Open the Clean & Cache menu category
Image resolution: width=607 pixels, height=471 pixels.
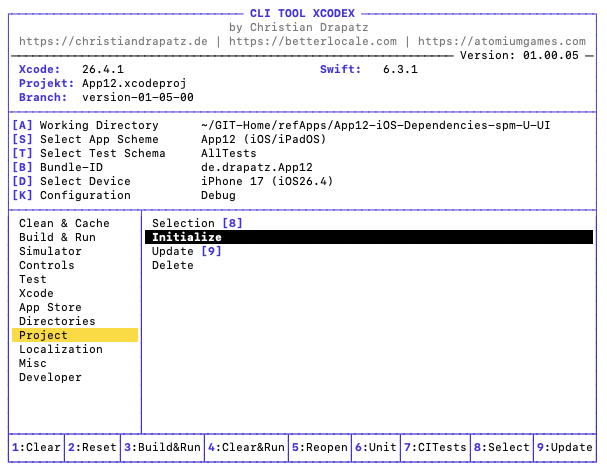(x=64, y=223)
